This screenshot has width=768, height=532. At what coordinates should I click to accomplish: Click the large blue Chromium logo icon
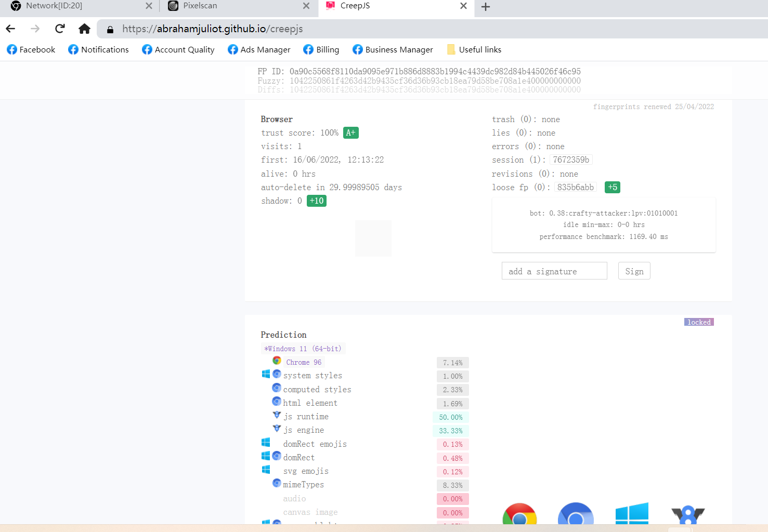tap(576, 516)
